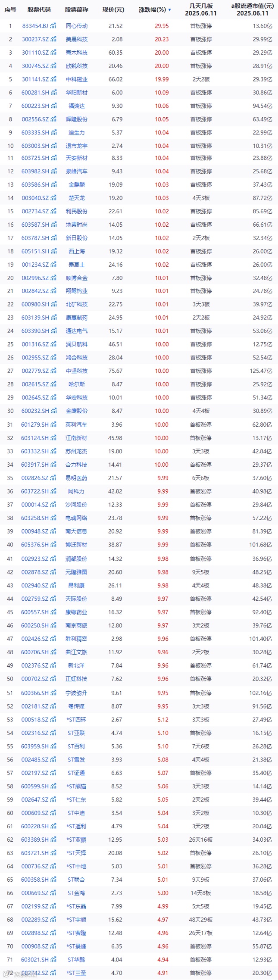
Task: Open chart icon beside 300745.SZ
Action: pyautogui.click(x=53, y=66)
